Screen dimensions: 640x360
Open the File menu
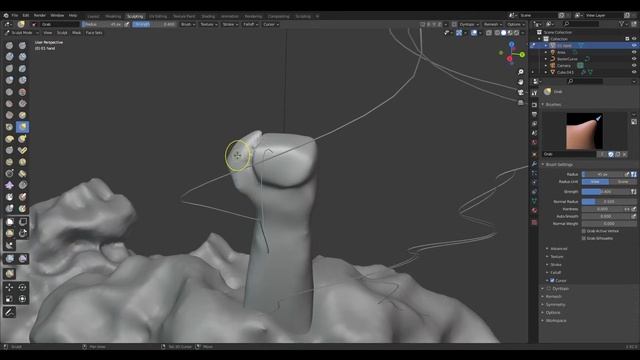15,16
